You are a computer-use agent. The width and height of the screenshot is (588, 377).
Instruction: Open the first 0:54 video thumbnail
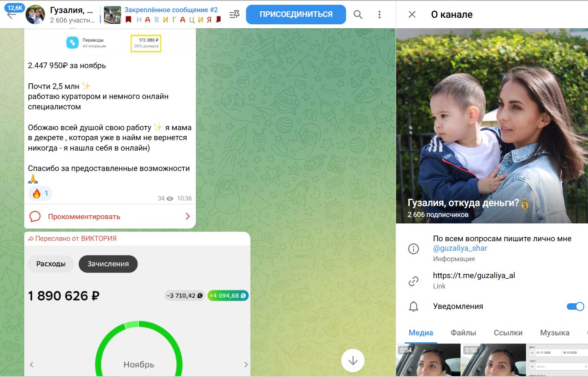tap(428, 360)
